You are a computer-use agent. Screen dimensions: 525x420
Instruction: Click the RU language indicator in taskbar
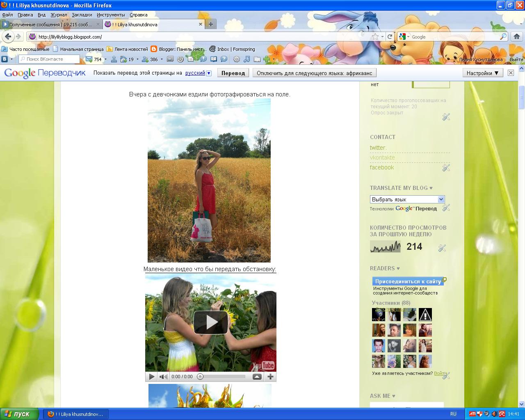click(x=453, y=414)
